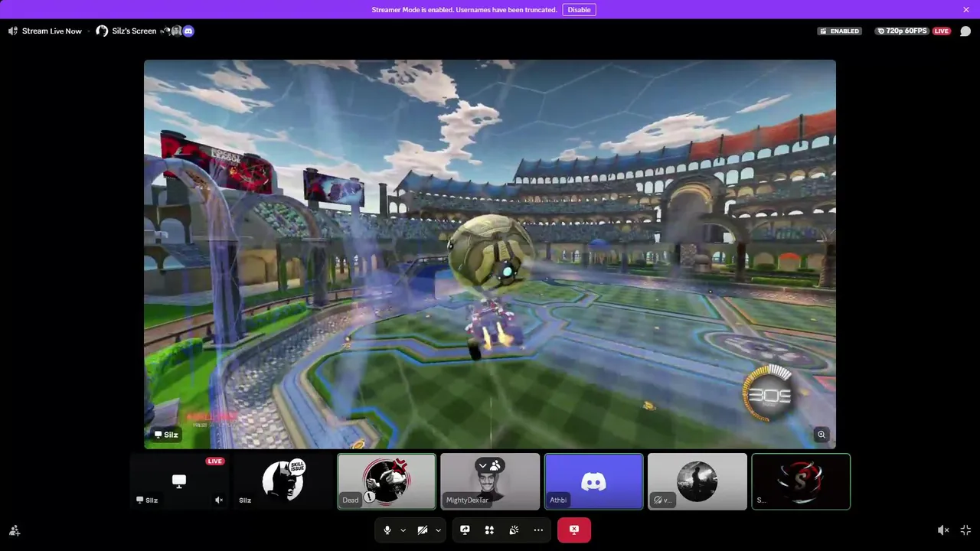Image resolution: width=980 pixels, height=551 pixels.
Task: View the stream watchers avatar stack
Action: coord(177,31)
